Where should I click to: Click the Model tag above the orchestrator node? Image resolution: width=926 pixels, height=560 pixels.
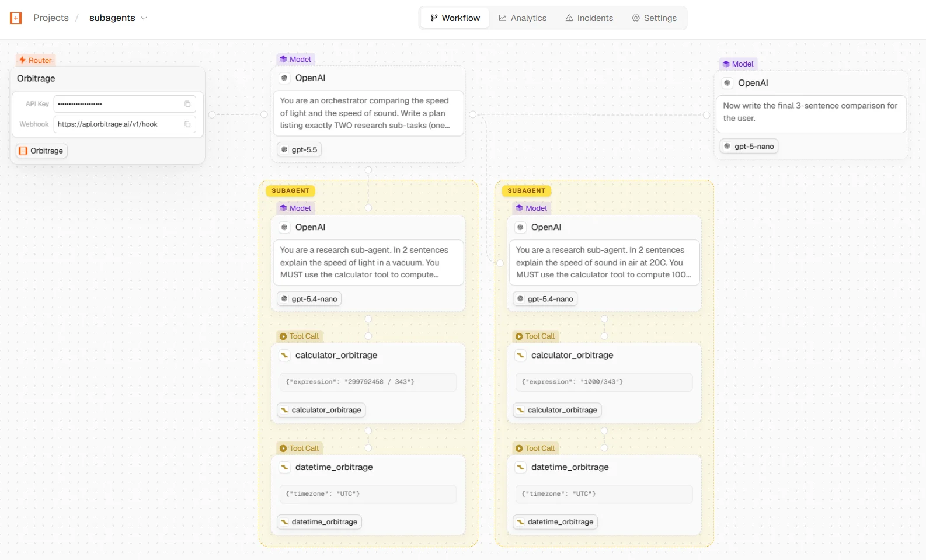tap(295, 59)
